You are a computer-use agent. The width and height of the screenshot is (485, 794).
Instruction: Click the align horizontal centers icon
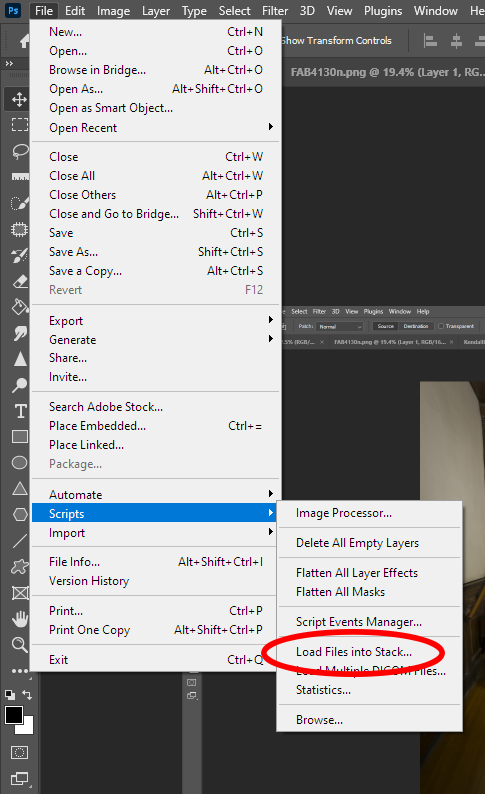pos(456,41)
